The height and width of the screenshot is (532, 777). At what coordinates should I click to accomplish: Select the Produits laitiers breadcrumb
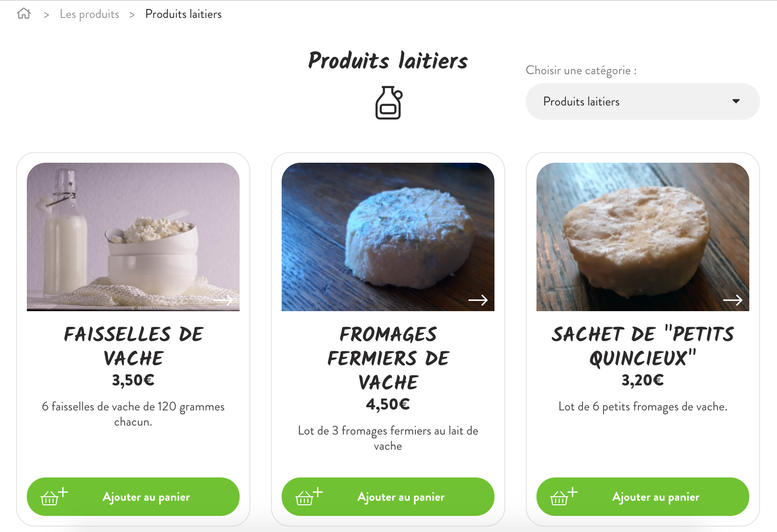(183, 14)
